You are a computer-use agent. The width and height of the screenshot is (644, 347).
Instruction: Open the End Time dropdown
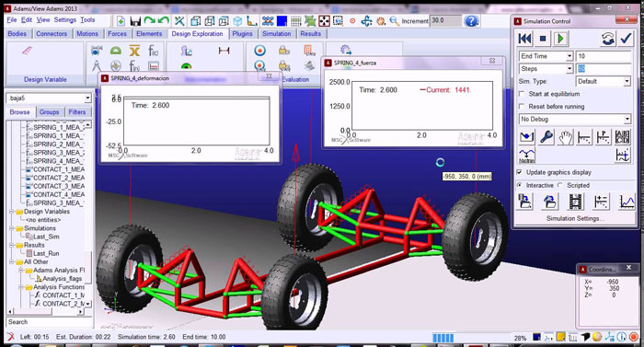[569, 56]
